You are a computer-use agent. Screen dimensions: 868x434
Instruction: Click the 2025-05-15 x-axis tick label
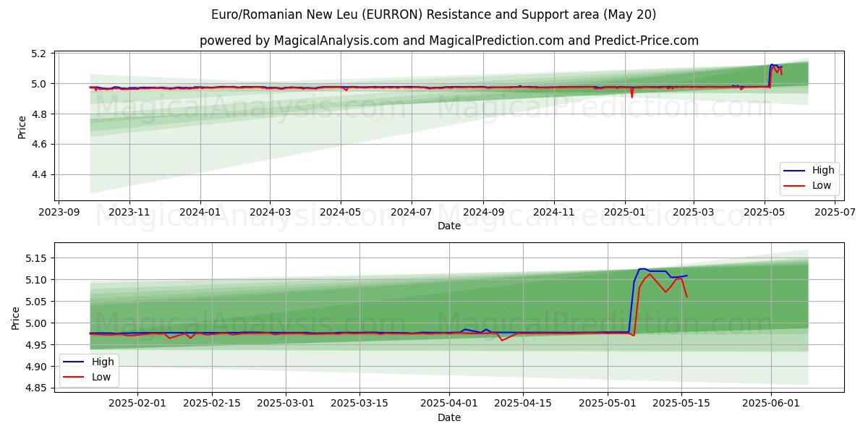(x=681, y=404)
